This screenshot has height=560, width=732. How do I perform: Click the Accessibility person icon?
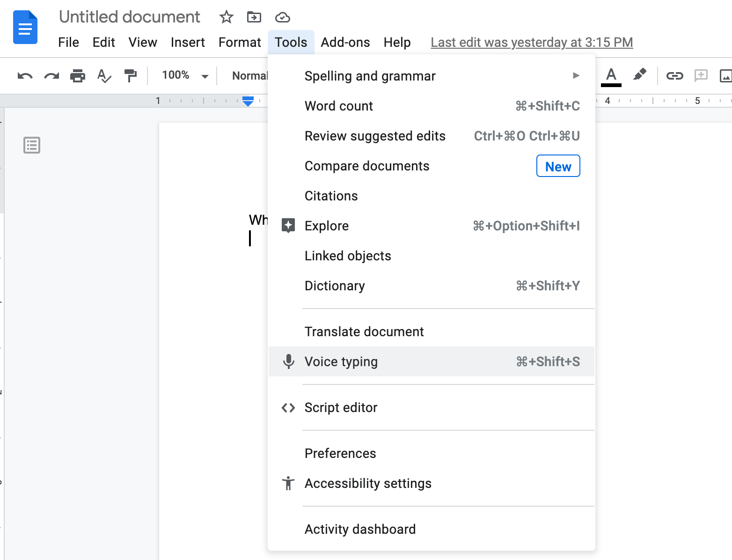(288, 483)
